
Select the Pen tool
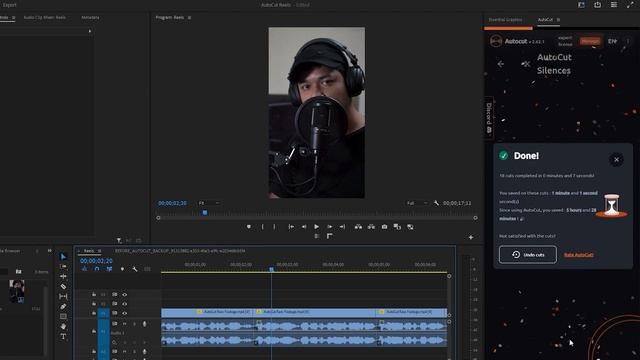click(63, 307)
